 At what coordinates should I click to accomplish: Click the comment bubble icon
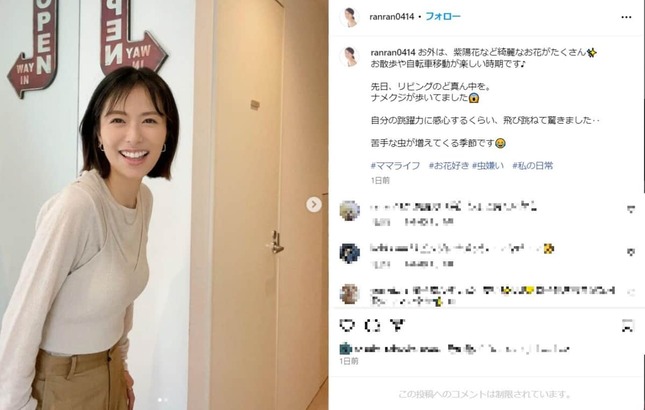372,326
